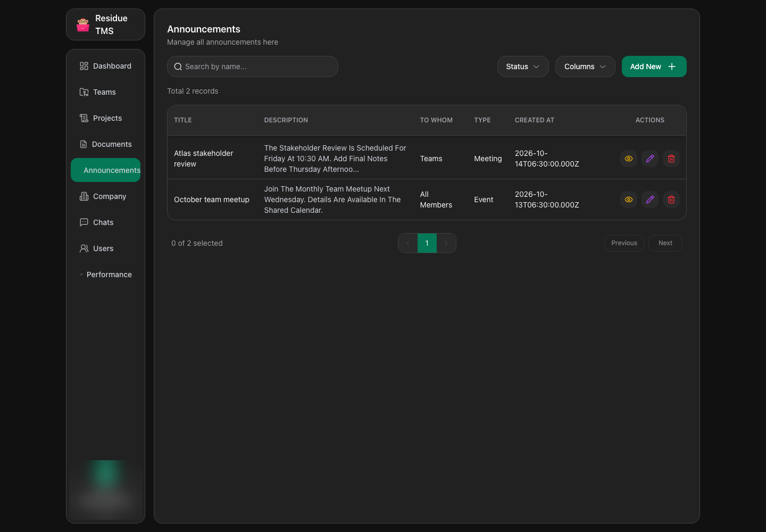Click the TO WHOM column header

pos(436,120)
